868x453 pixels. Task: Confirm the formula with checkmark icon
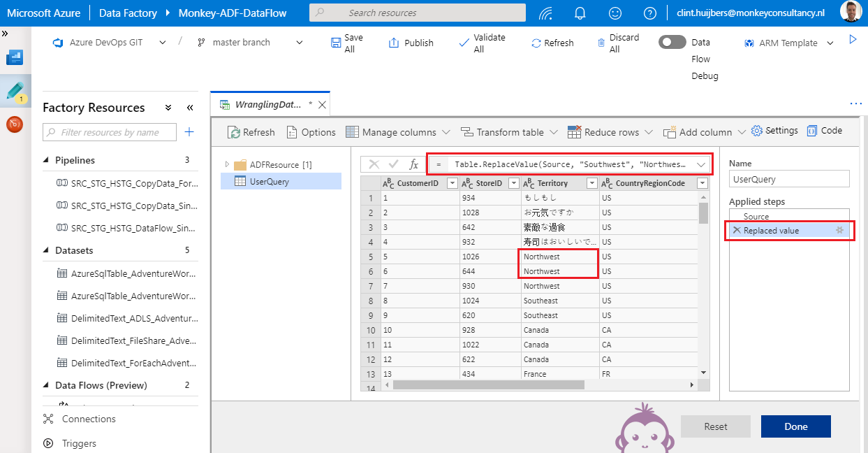394,164
